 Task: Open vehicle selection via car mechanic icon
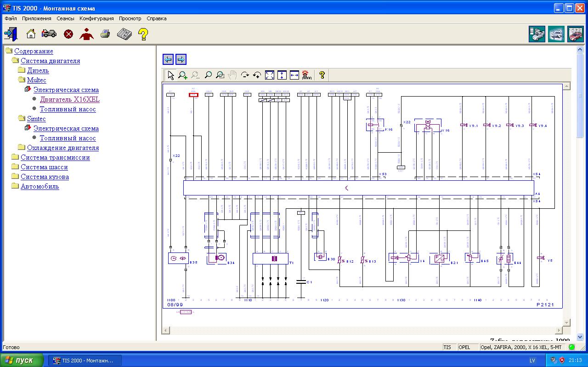[49, 34]
